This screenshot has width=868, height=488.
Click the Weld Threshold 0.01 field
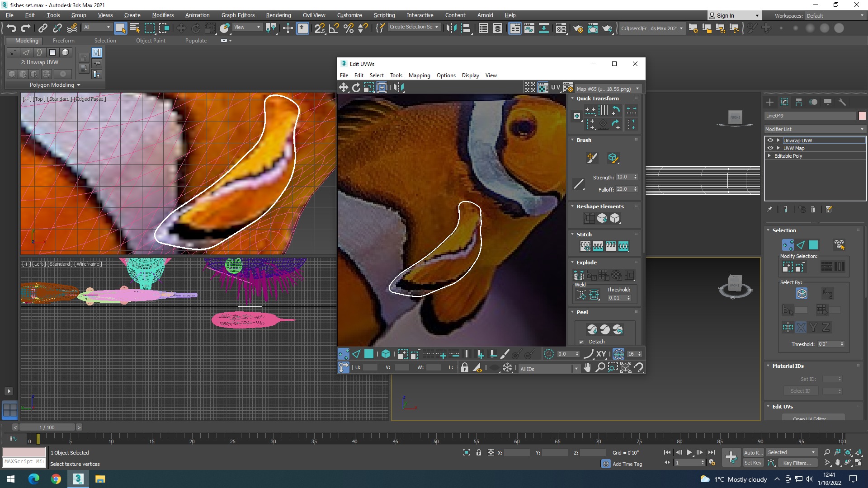click(615, 298)
